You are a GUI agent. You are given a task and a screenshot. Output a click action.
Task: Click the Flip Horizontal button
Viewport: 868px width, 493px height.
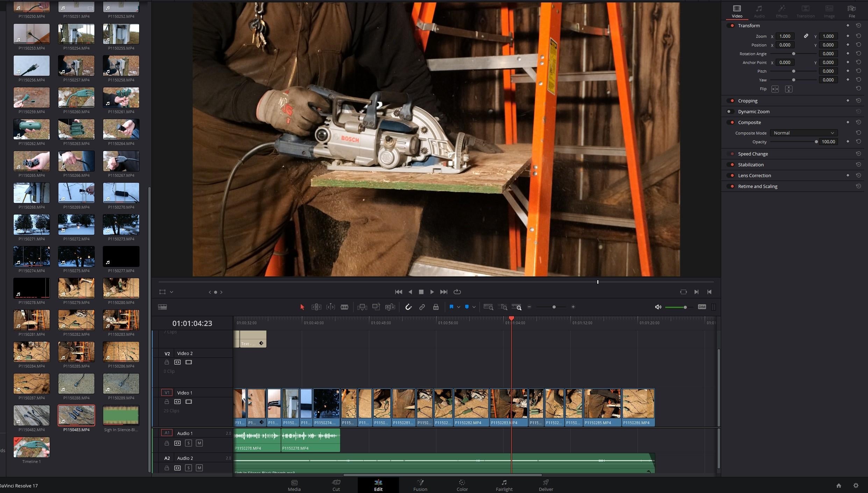pyautogui.click(x=775, y=89)
